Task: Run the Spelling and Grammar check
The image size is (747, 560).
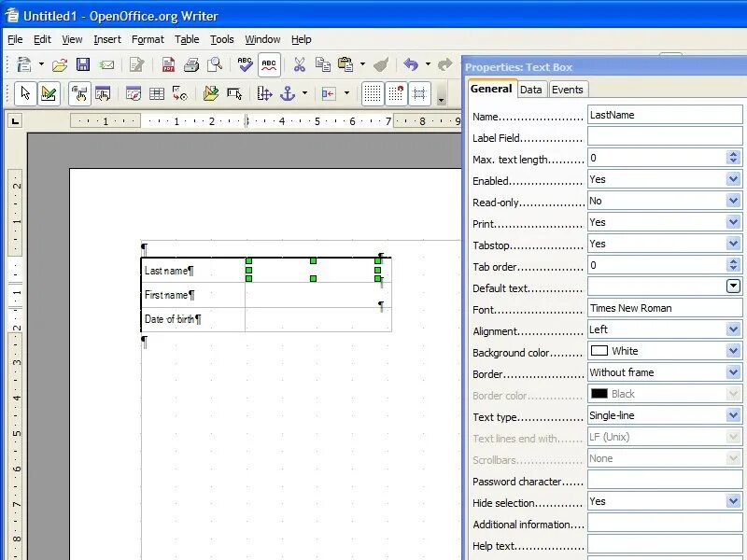Action: pos(245,64)
